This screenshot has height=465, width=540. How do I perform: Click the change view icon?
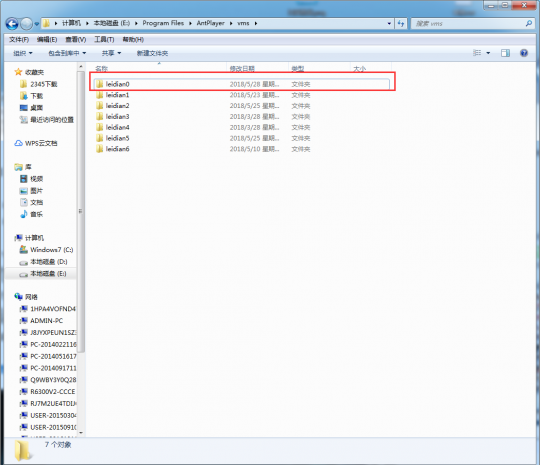[477, 53]
